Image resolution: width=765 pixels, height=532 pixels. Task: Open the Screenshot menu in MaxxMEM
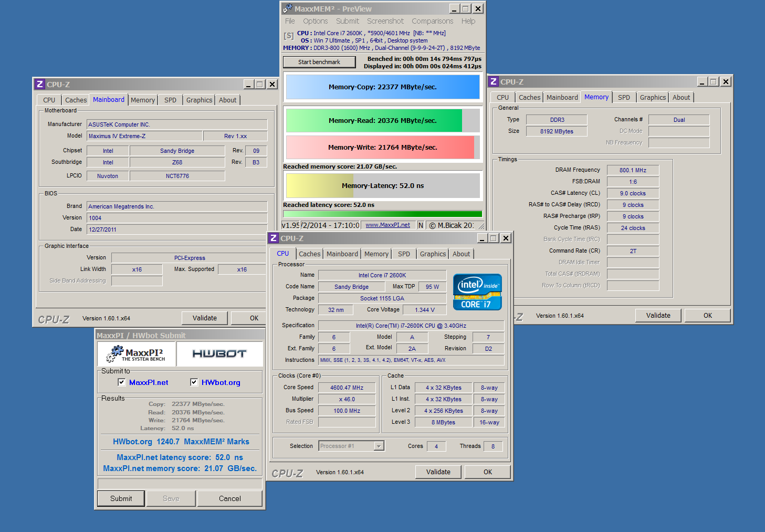pyautogui.click(x=385, y=21)
